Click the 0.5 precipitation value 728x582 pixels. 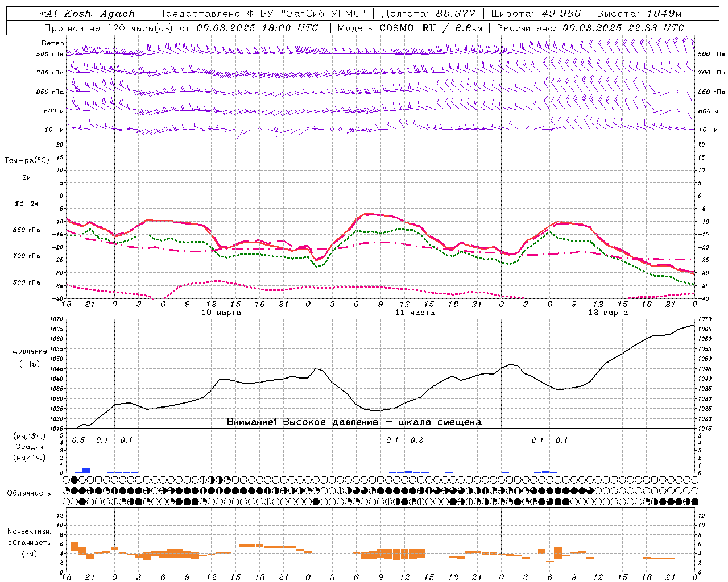[78, 440]
